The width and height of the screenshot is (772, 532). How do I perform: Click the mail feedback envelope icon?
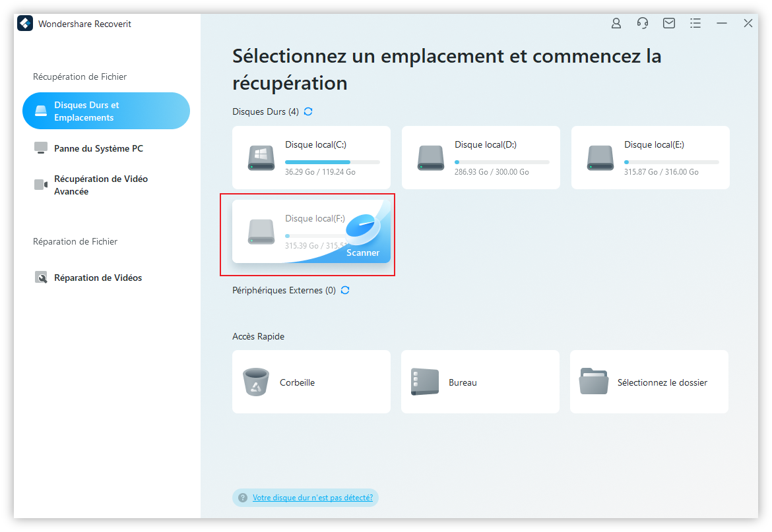669,23
